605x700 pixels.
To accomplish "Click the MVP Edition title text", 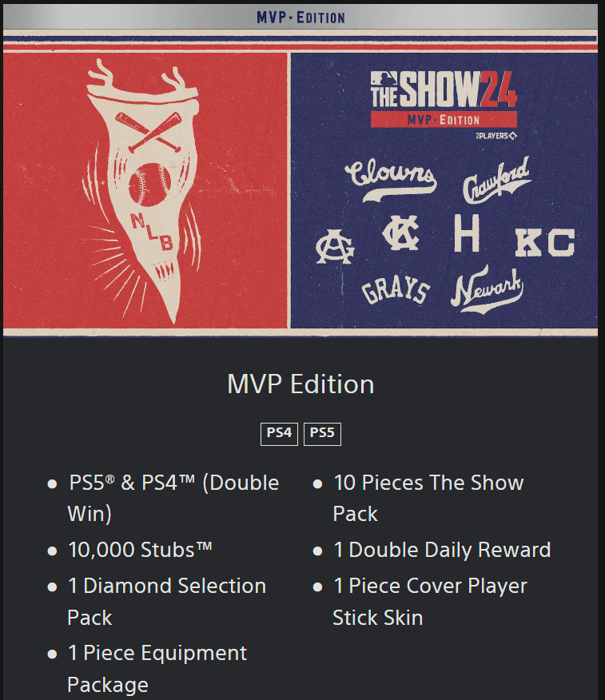I will (301, 384).
